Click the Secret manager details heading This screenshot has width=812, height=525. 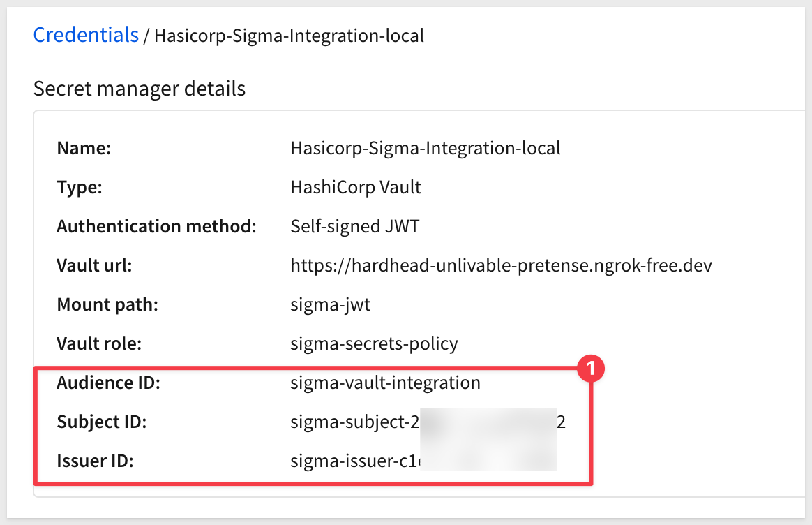pos(140,89)
